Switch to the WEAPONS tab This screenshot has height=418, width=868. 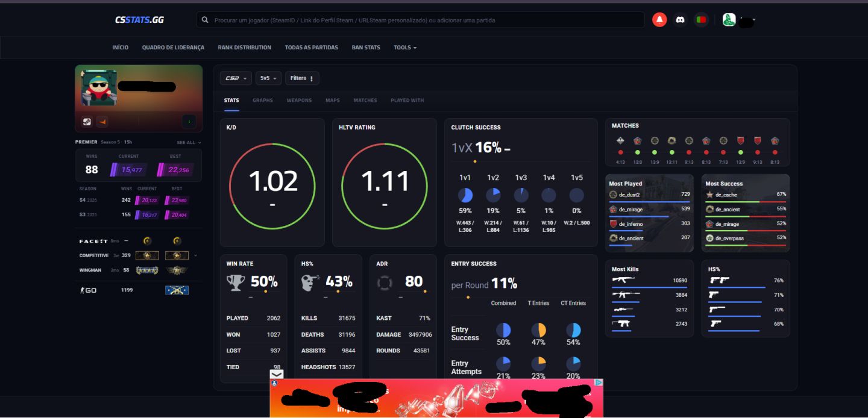click(299, 101)
